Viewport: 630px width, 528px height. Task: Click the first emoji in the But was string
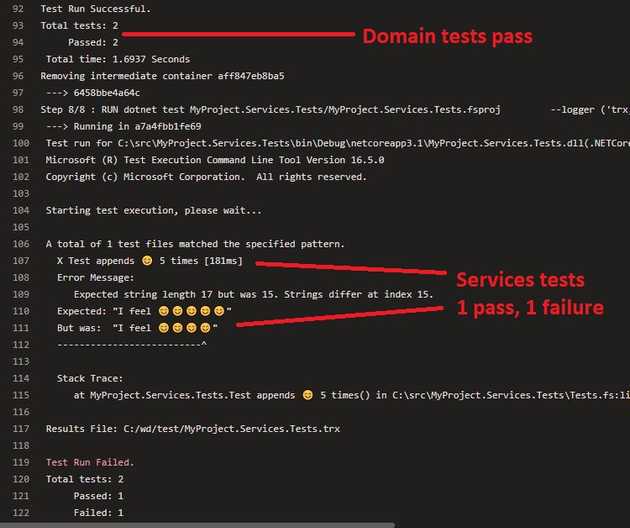tap(164, 328)
